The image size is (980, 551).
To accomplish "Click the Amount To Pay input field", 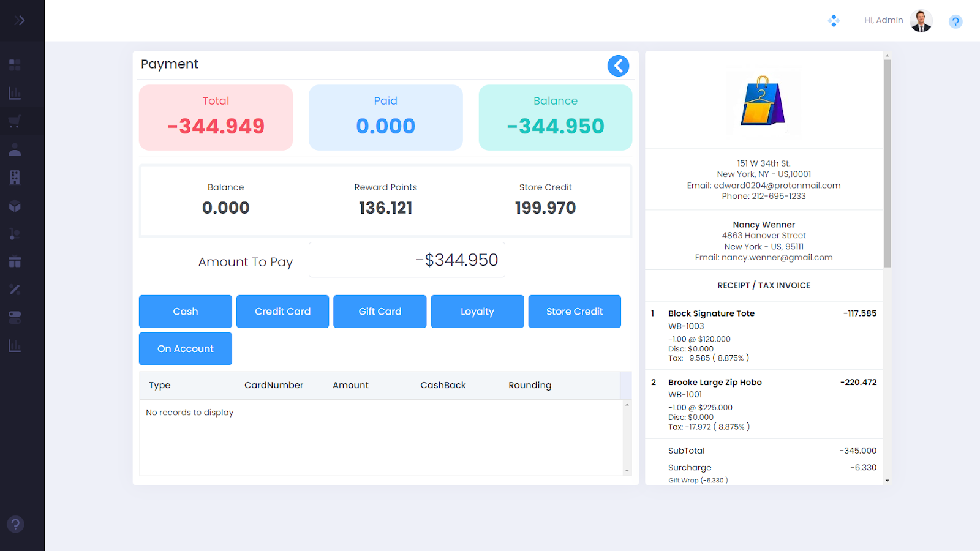I will click(x=407, y=260).
